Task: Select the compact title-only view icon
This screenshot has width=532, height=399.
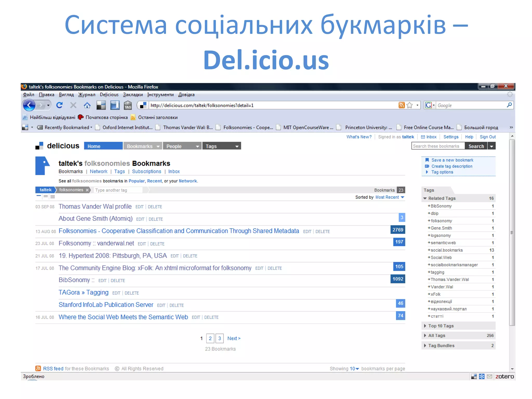Action: [x=39, y=196]
